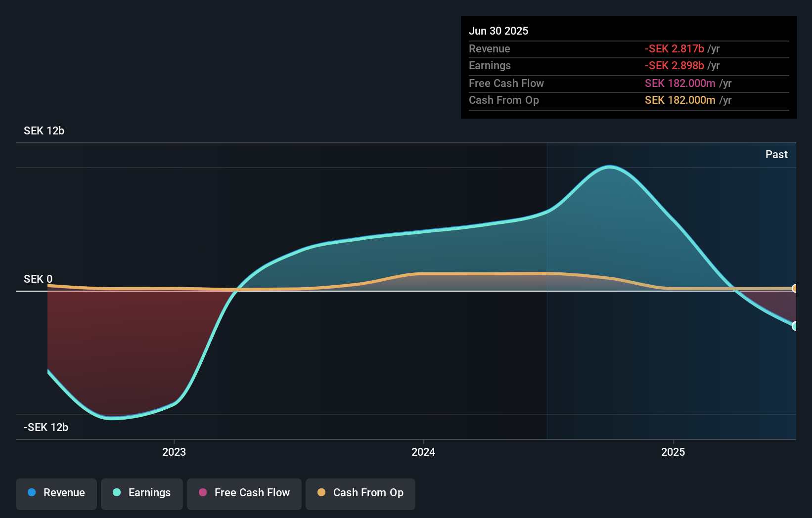Screen dimensions: 812x518
Task: Toggle the Free Cash Flow legend button
Action: click(244, 494)
